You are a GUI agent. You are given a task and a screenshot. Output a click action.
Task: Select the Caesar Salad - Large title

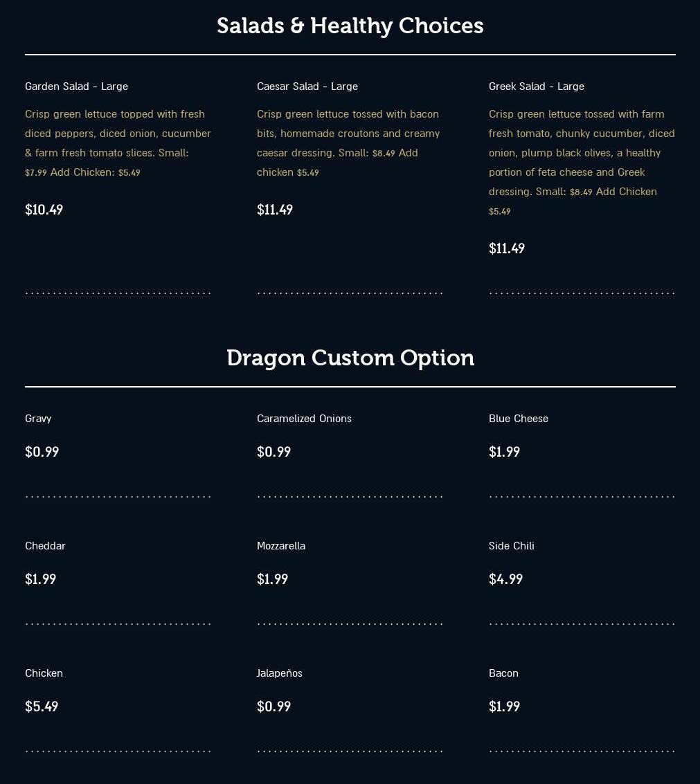pyautogui.click(x=307, y=86)
